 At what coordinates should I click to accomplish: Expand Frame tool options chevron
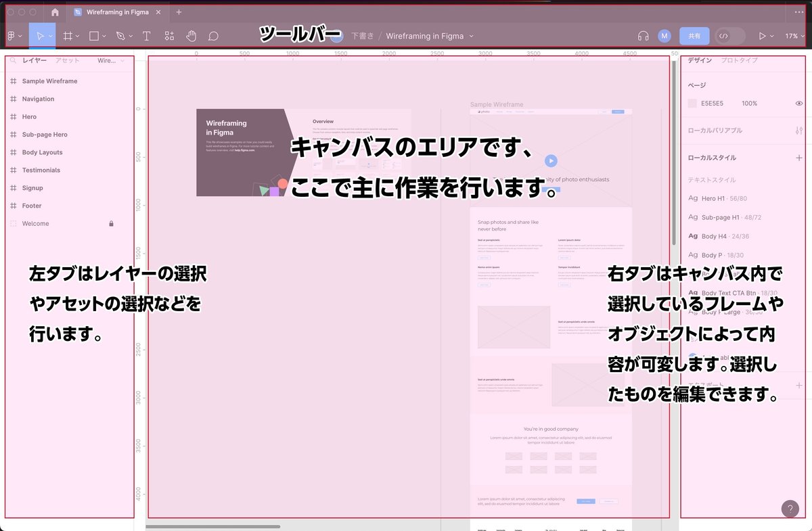point(77,37)
